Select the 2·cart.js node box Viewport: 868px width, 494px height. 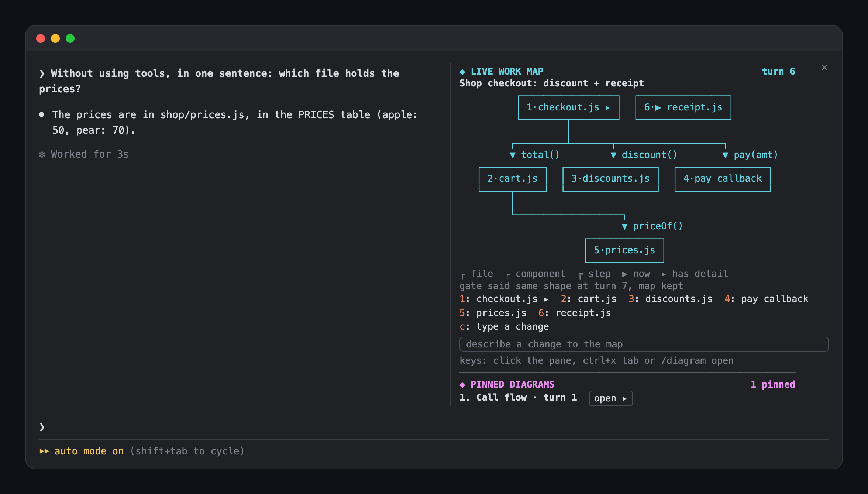click(512, 179)
